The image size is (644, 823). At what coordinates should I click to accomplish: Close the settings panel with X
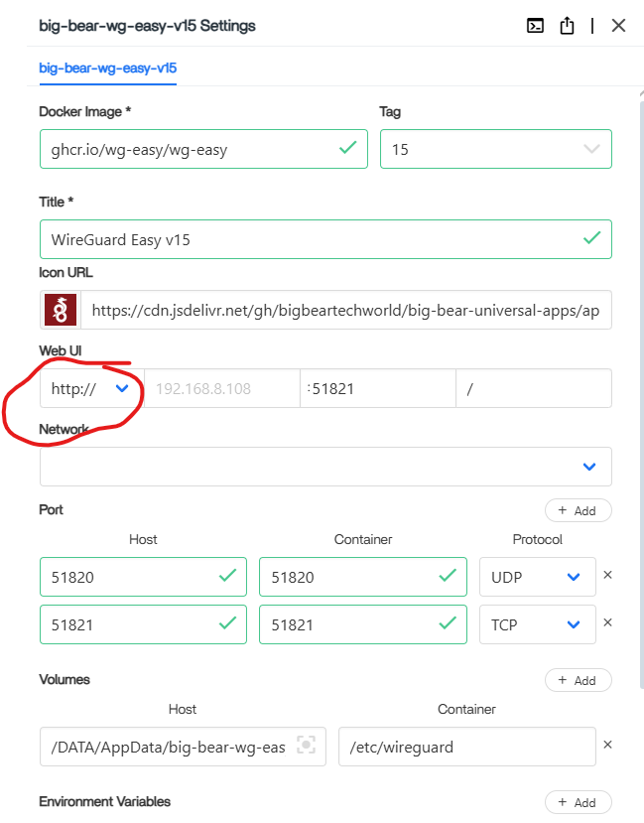(618, 26)
